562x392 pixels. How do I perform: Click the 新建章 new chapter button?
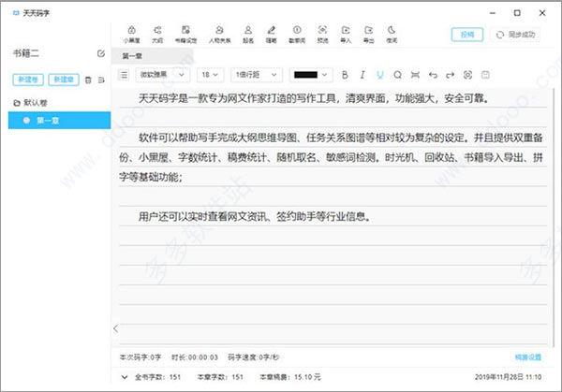64,80
